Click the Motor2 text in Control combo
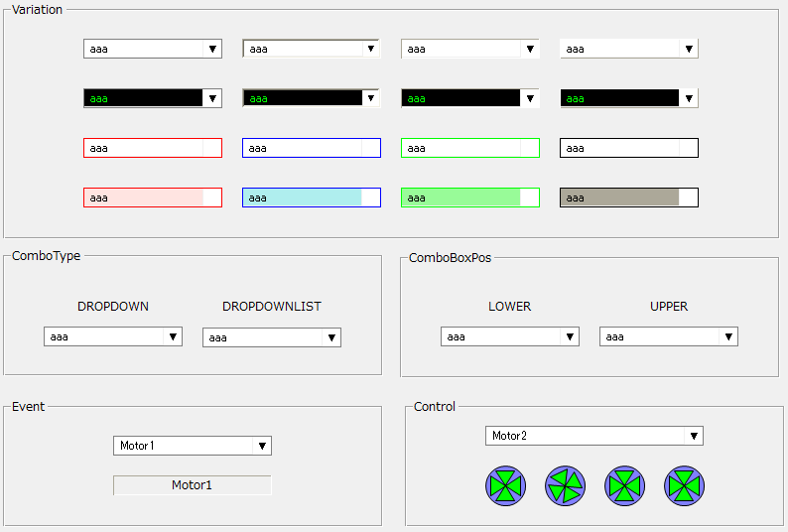 pyautogui.click(x=510, y=436)
